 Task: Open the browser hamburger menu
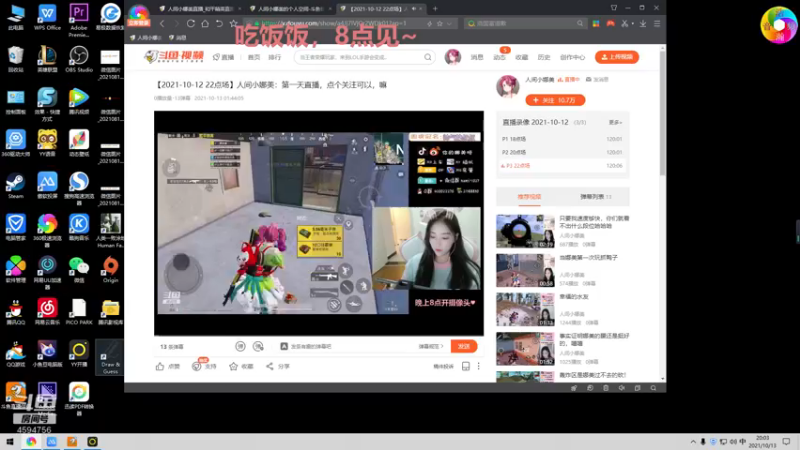[657, 23]
